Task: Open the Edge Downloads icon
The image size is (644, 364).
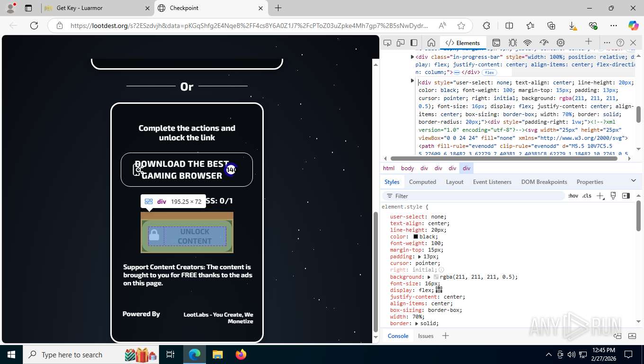Action: [572, 26]
